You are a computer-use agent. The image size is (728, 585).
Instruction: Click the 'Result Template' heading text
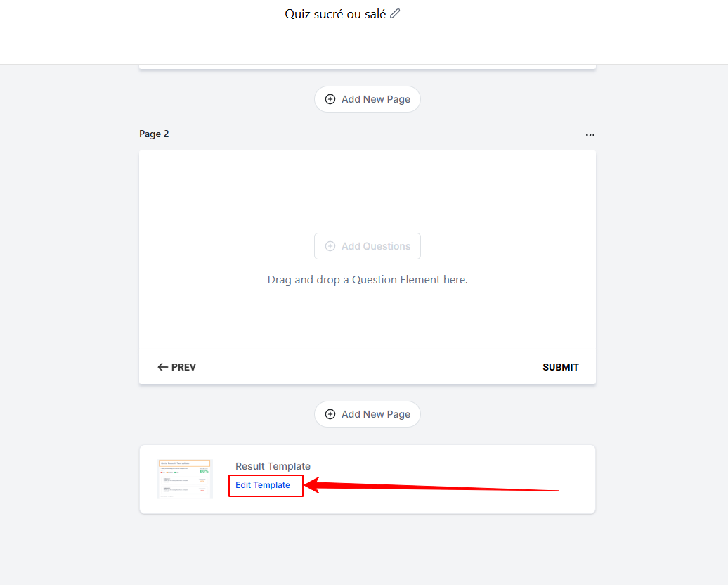tap(273, 466)
